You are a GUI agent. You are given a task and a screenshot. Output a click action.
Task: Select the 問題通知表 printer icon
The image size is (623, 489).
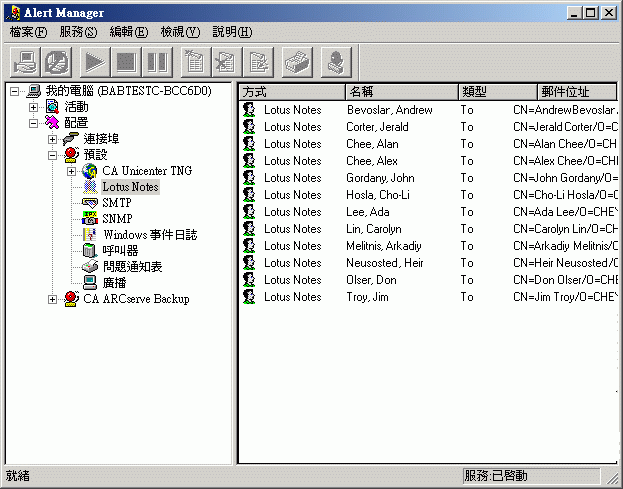point(90,266)
